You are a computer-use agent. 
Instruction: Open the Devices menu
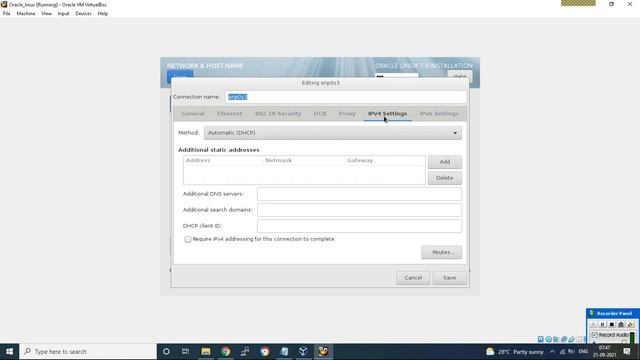pyautogui.click(x=83, y=13)
